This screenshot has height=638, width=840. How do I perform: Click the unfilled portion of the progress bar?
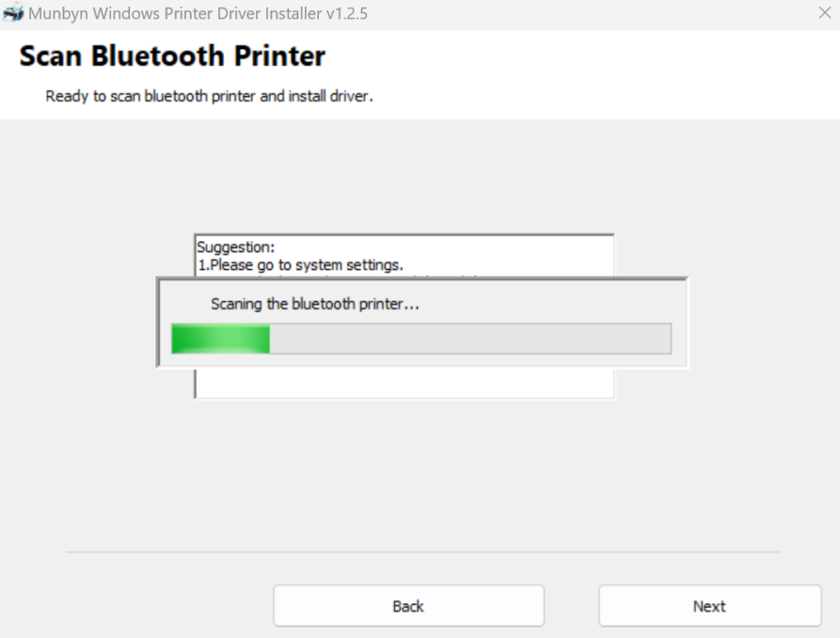(x=470, y=339)
